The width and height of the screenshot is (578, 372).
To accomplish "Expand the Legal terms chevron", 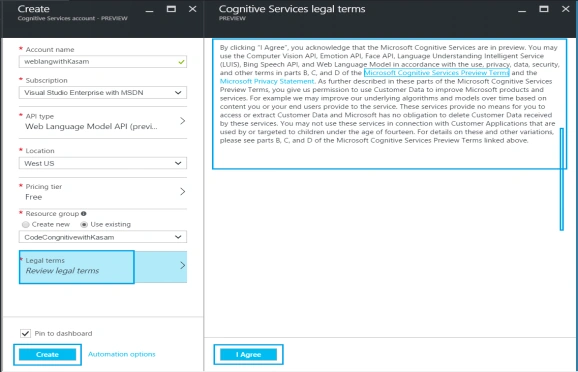I will 182,265.
